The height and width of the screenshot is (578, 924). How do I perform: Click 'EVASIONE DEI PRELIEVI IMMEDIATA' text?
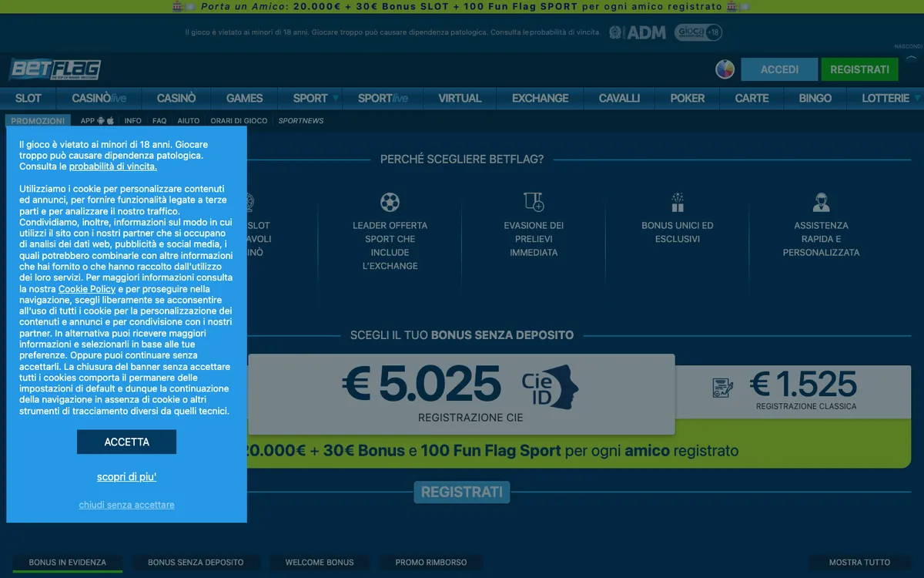[534, 239]
